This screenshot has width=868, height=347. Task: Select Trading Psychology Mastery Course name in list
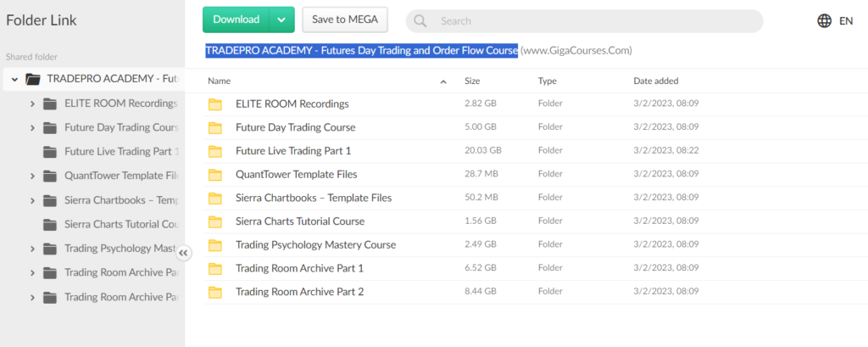point(315,245)
